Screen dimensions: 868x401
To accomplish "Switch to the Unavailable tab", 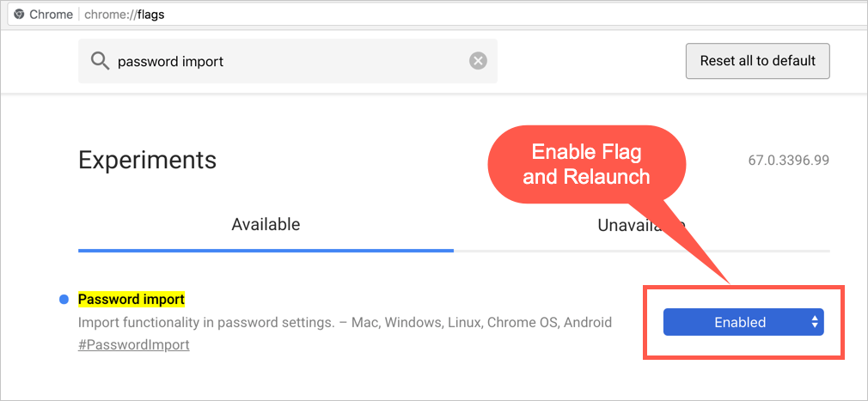I will click(639, 226).
